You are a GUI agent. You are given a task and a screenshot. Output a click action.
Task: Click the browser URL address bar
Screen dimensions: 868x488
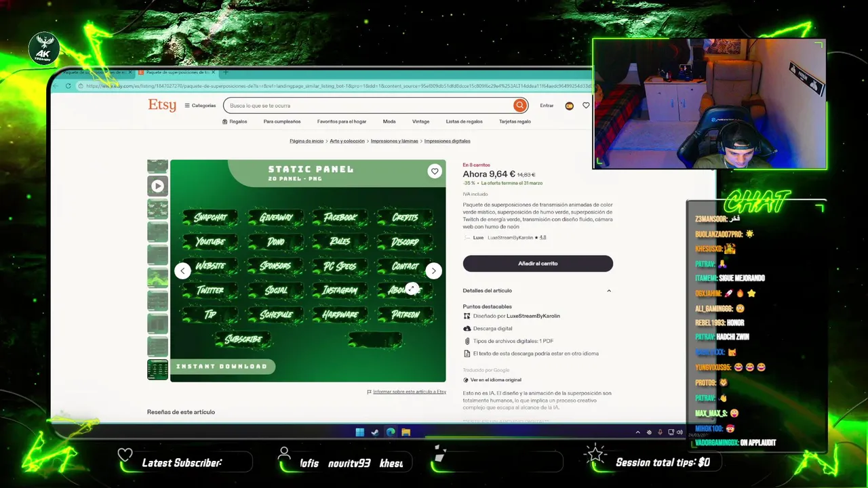336,86
